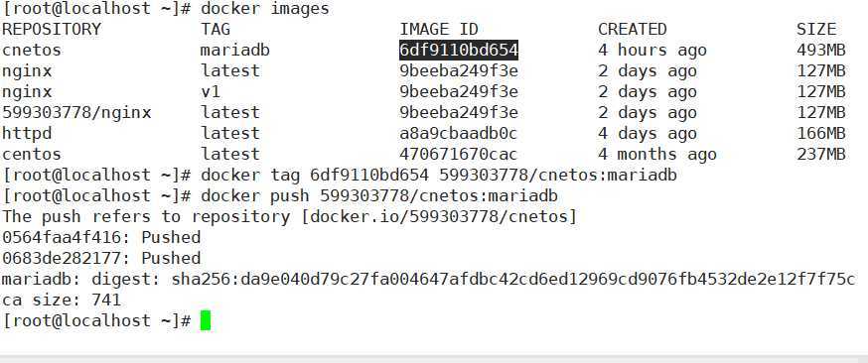Click image ID a8a9cbaadb0c
This screenshot has width=868, height=363.
(459, 134)
